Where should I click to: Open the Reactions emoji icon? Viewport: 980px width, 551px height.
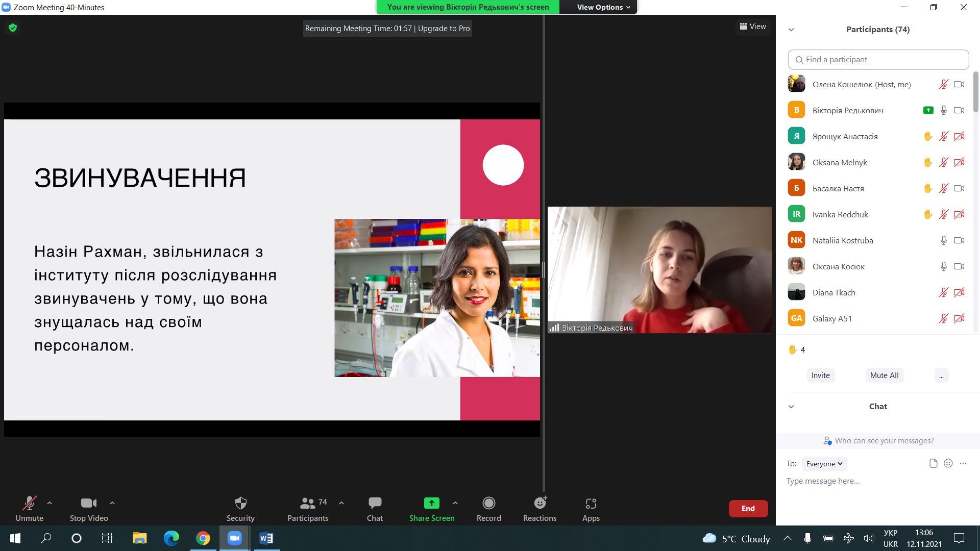[540, 504]
